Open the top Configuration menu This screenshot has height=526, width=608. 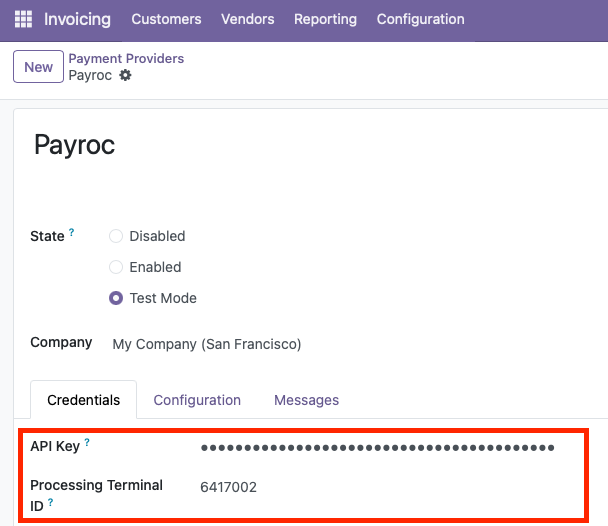[421, 19]
